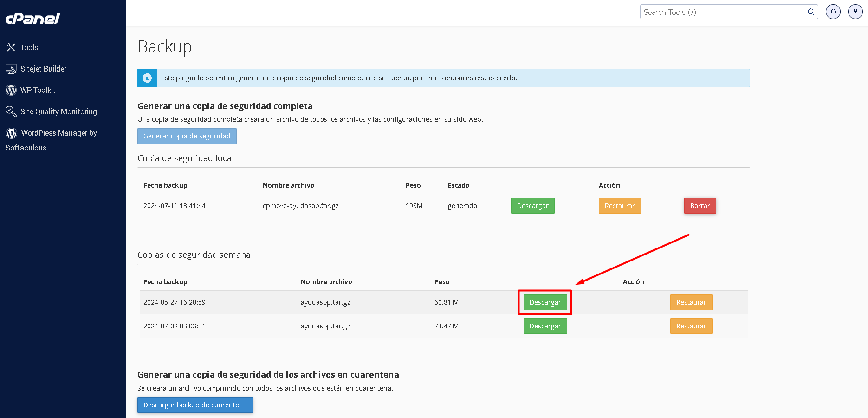Screen dimensions: 868x418
Task: Open WordPress Manager by Softaculous
Action: (52, 140)
